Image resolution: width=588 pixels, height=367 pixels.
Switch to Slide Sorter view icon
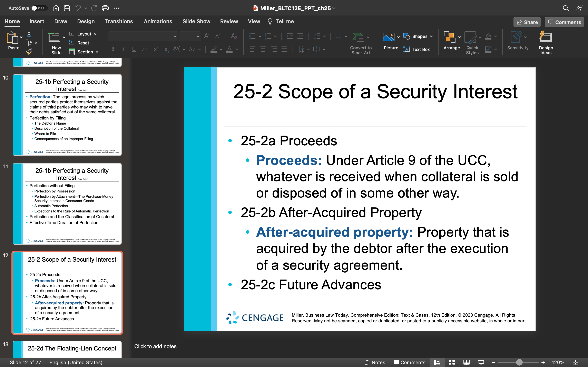click(x=452, y=362)
